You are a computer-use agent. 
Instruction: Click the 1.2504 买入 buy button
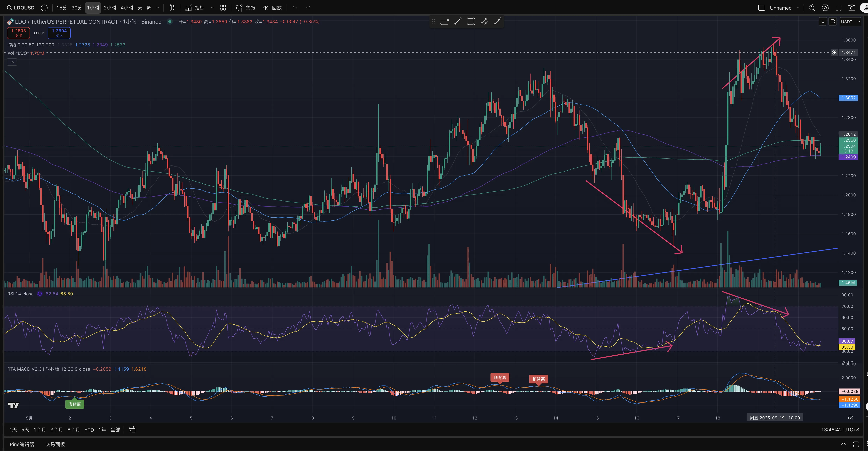point(59,33)
